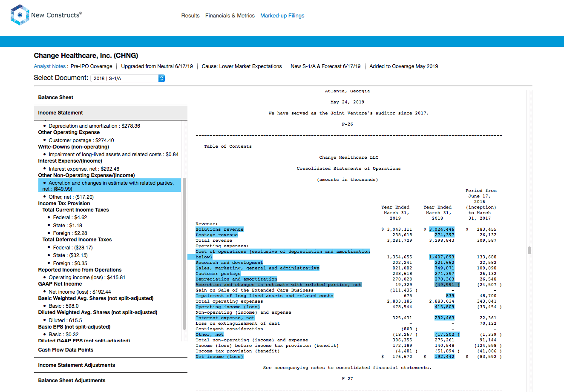
Task: Select Diluted 615.5 shares item
Action: point(65,320)
